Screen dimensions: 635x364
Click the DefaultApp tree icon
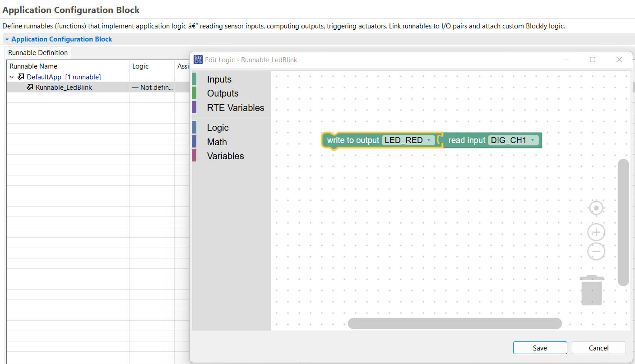[x=21, y=77]
